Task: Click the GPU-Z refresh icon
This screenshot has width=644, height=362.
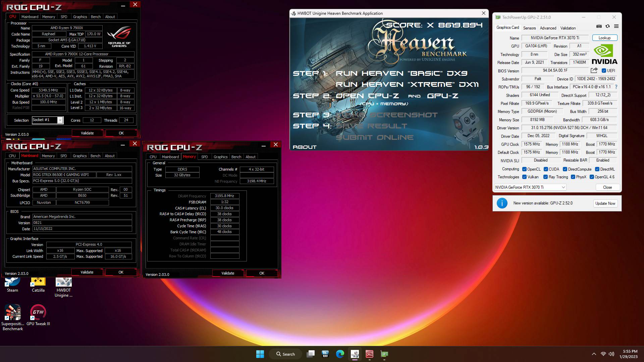Action: [607, 26]
